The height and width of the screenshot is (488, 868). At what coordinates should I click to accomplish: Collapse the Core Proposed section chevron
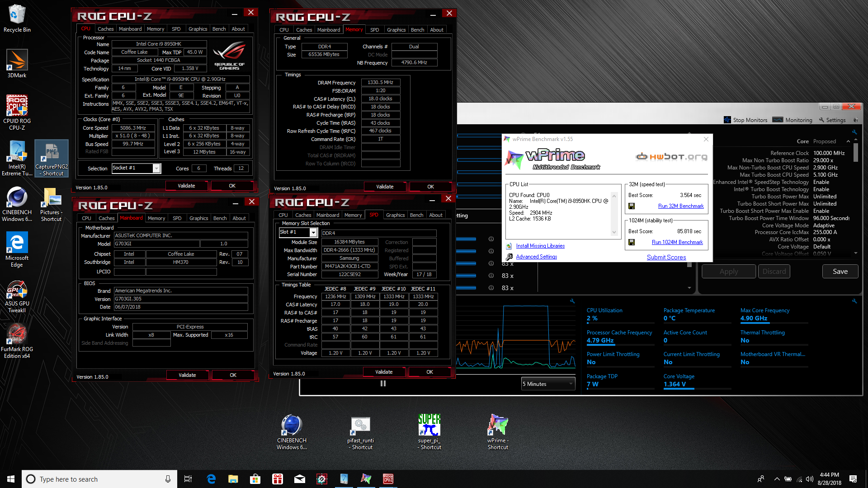pos(848,141)
